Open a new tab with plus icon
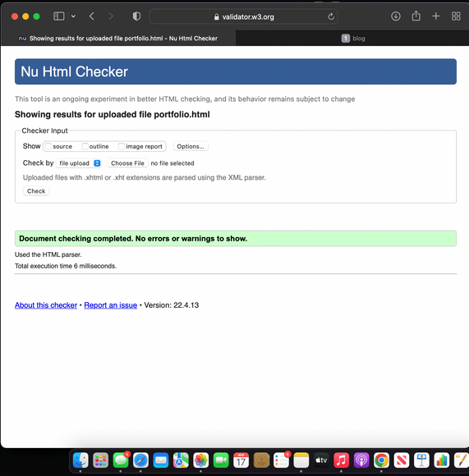The width and height of the screenshot is (469, 476). tap(435, 16)
